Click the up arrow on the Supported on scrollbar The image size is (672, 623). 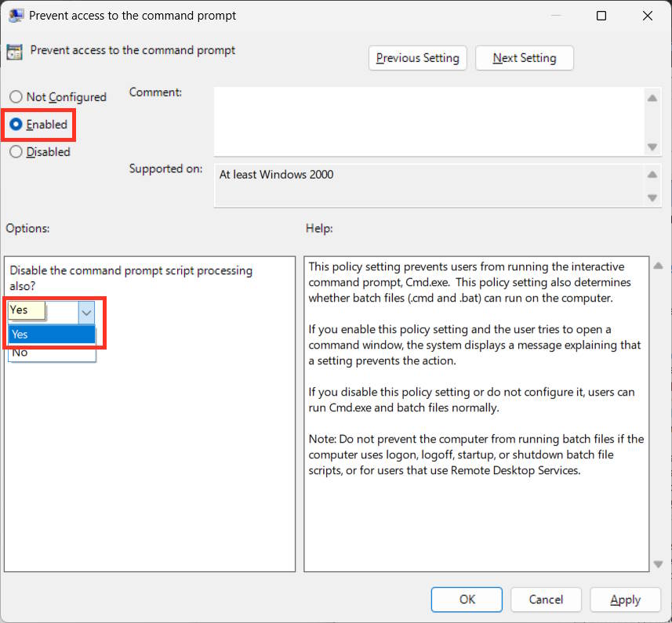click(652, 174)
